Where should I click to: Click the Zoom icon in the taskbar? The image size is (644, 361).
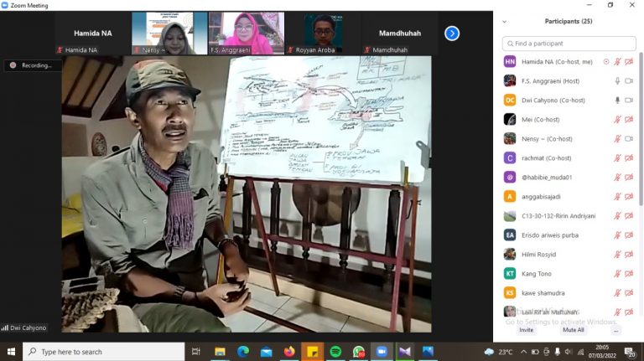pyautogui.click(x=382, y=352)
